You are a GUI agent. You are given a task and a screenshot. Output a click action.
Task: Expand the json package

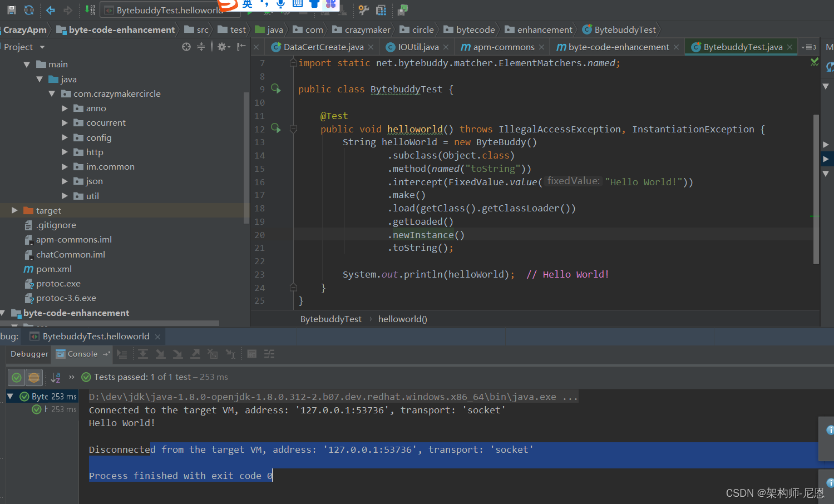tap(65, 181)
